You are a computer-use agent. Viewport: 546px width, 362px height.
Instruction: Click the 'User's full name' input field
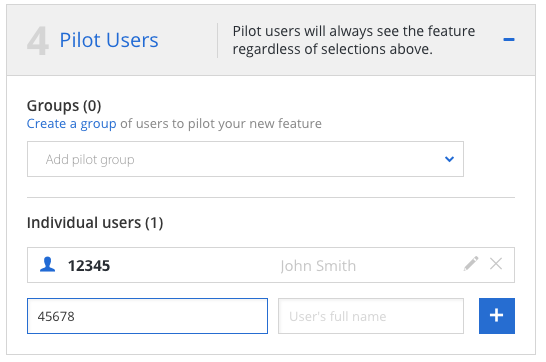pyautogui.click(x=371, y=316)
